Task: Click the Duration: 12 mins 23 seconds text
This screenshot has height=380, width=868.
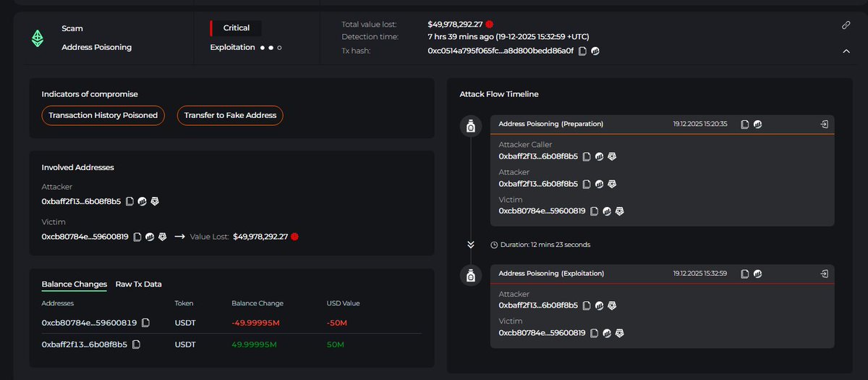Action: point(545,245)
